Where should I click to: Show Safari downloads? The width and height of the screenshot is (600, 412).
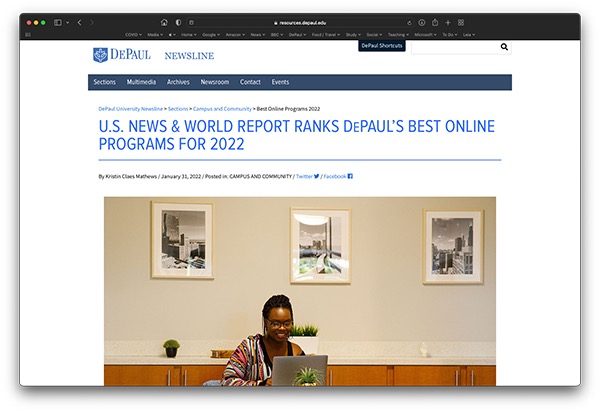click(422, 23)
